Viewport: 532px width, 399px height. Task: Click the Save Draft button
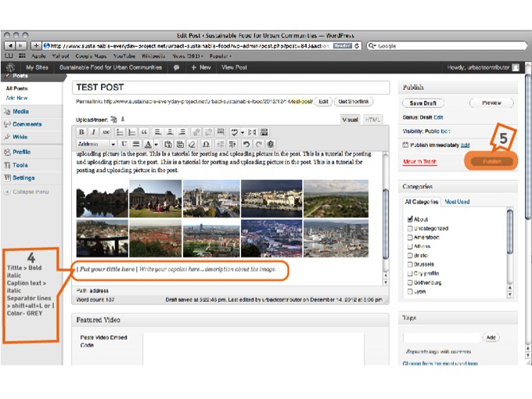422,103
